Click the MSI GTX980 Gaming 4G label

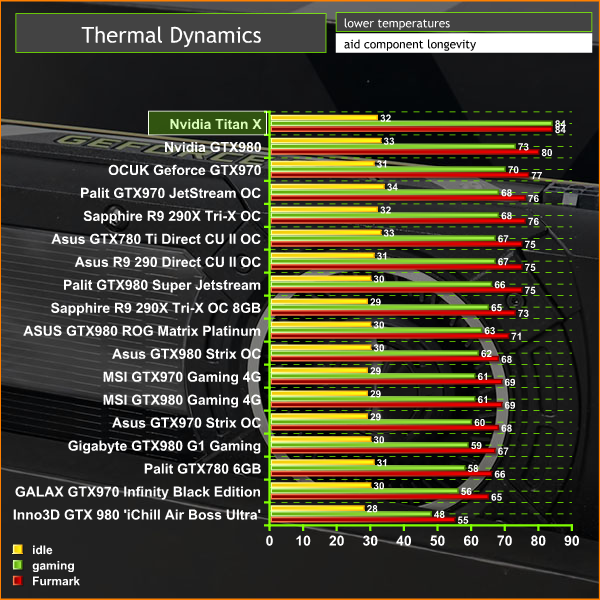tap(182, 399)
